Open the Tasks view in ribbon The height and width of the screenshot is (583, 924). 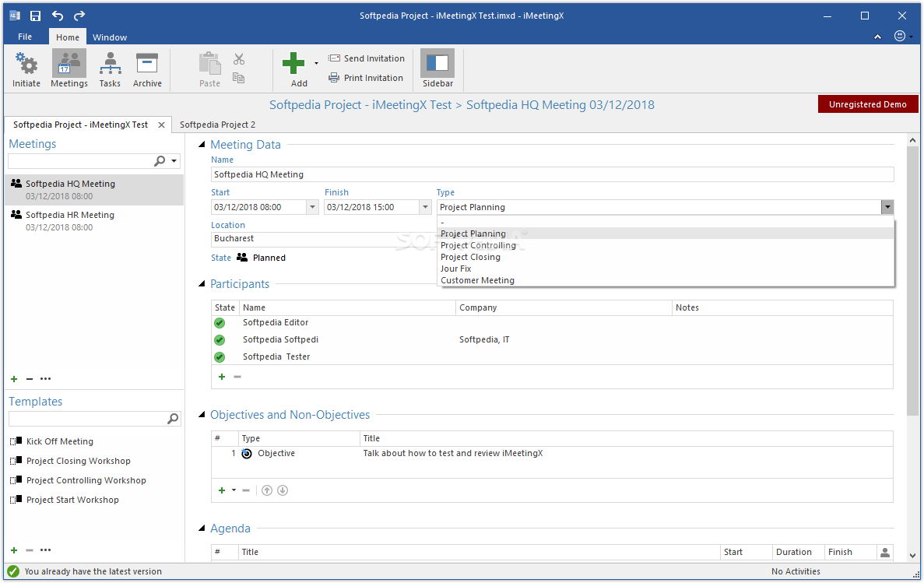coord(110,69)
